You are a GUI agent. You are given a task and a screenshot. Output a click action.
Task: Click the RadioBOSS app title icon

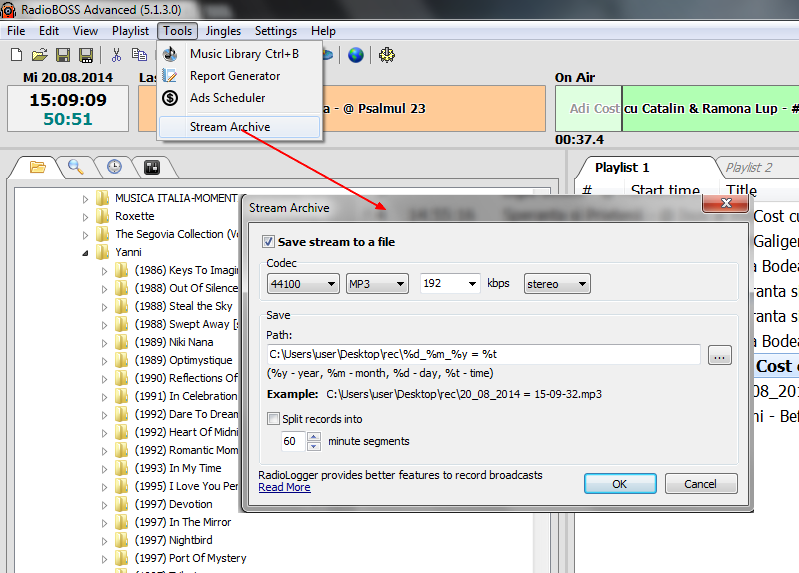8,9
